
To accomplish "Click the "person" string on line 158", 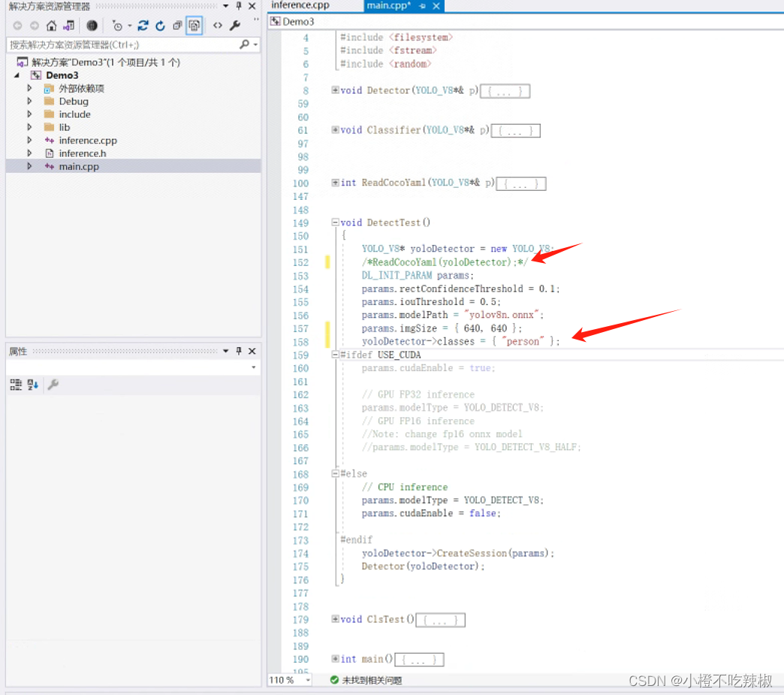I will coord(523,341).
